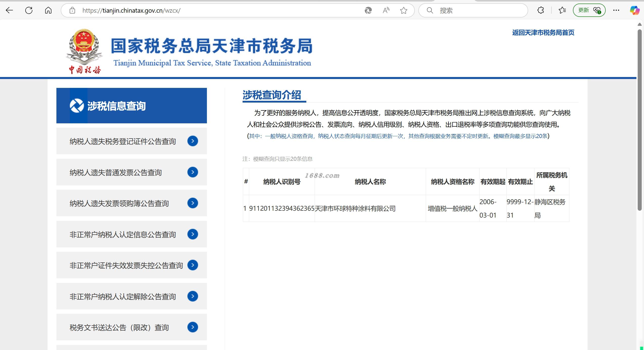
Task: Click the 注：模糊查询只显示20条信息 note
Action: [x=277, y=159]
